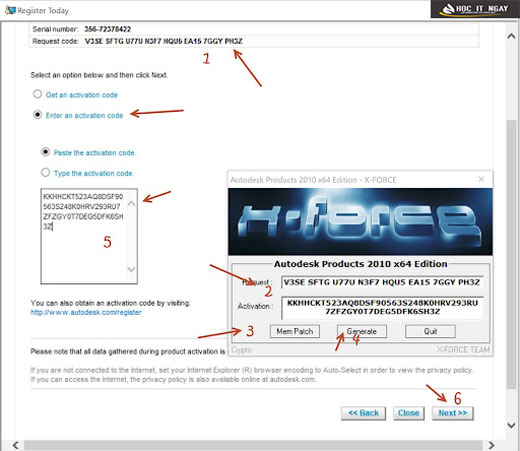Click the horizontal scroll right arrow
The height and width of the screenshot is (451, 520).
coord(491,445)
